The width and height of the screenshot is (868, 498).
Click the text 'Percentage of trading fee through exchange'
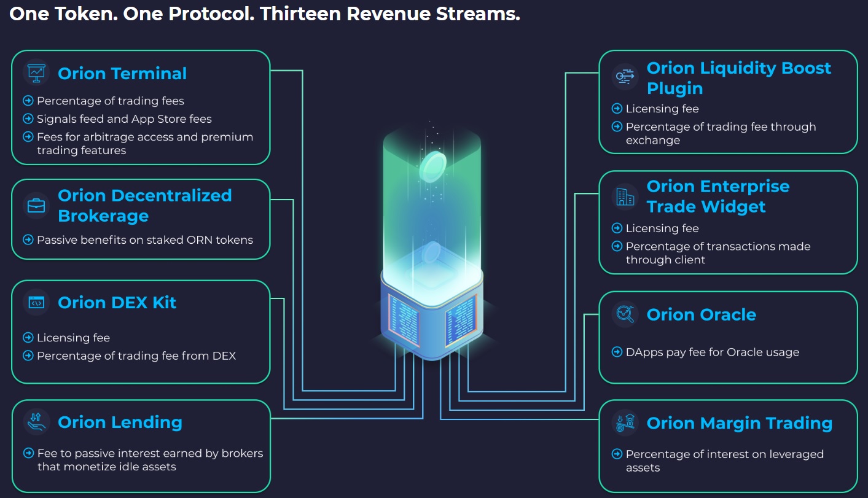tap(721, 133)
